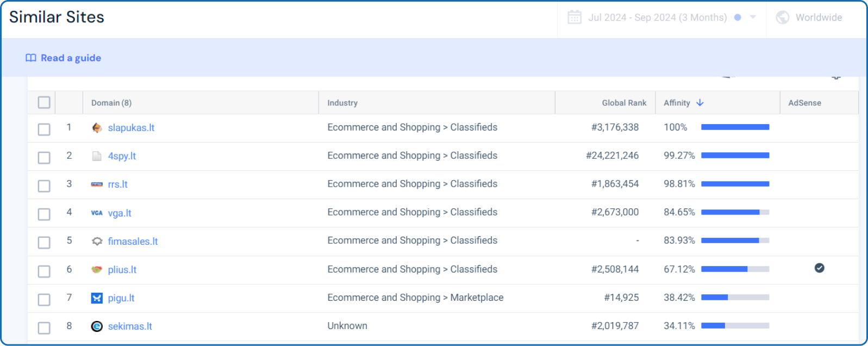
Task: Click the 100% affinity bar for slapukas.lt
Action: coord(735,127)
